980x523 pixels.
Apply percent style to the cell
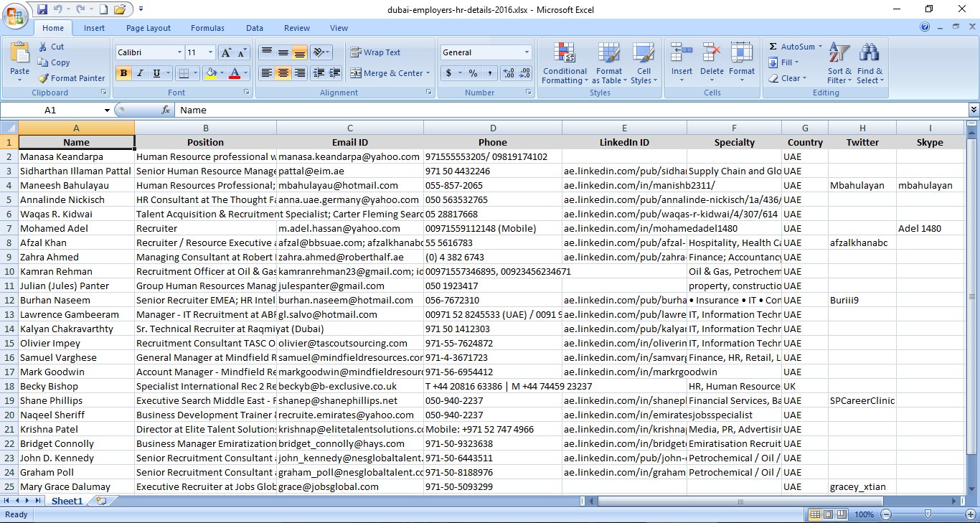point(473,73)
